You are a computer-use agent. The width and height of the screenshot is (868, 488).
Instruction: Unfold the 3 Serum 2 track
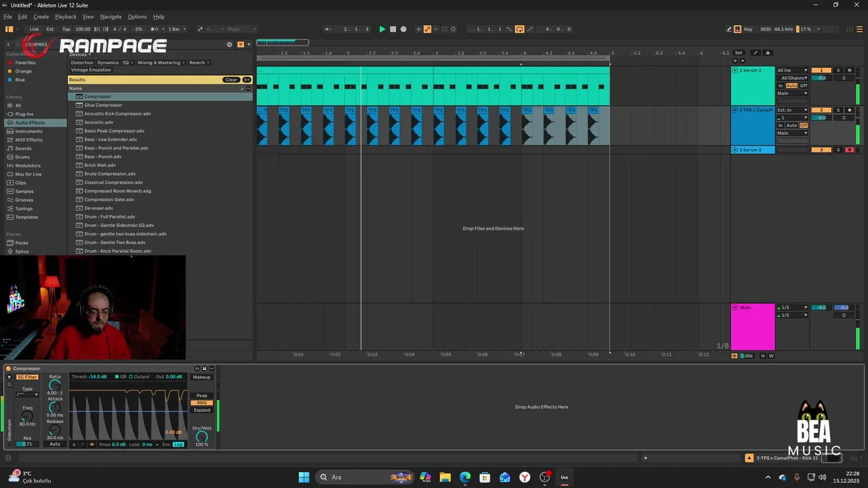735,150
